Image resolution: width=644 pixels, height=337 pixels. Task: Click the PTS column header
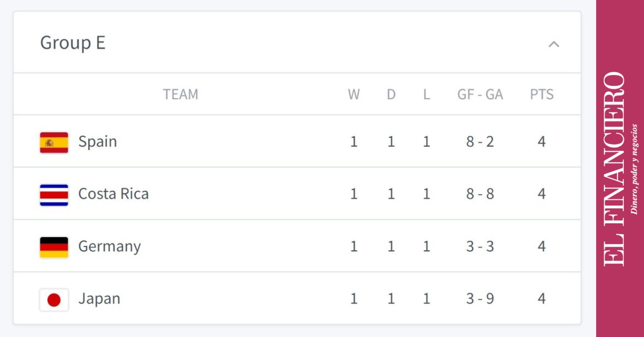542,94
